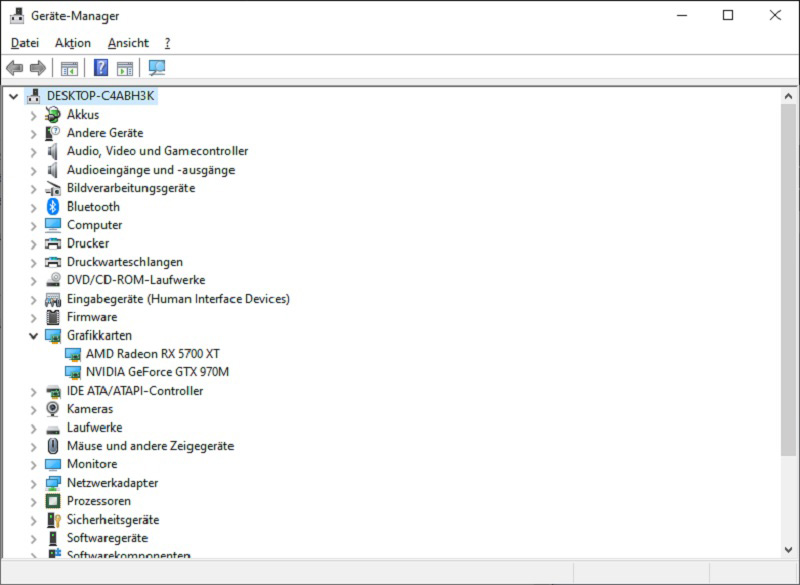This screenshot has width=800, height=585.
Task: Select Audioeingänge und -ausgänge
Action: click(x=151, y=170)
